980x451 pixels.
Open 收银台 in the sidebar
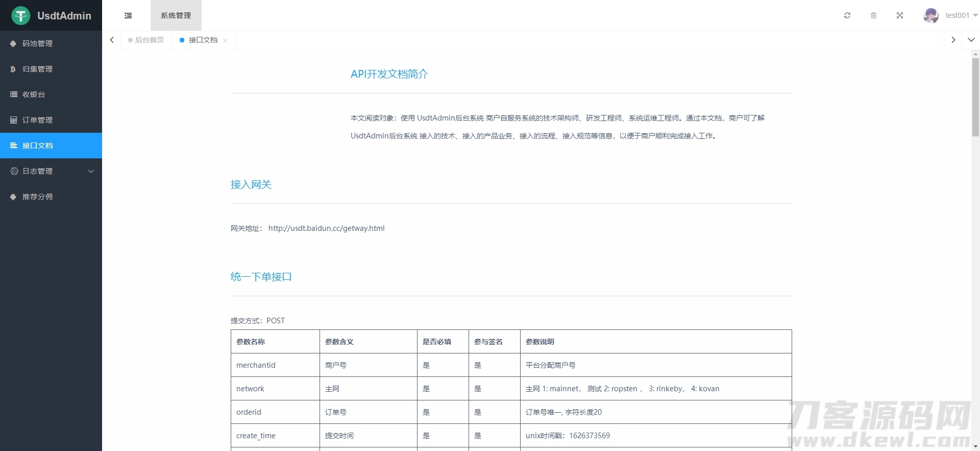[x=34, y=94]
